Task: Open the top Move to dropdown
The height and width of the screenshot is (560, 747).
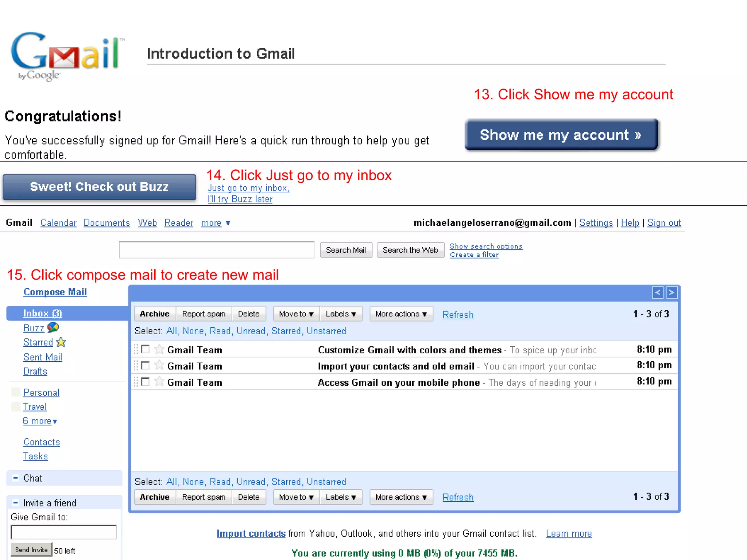Action: 296,314
